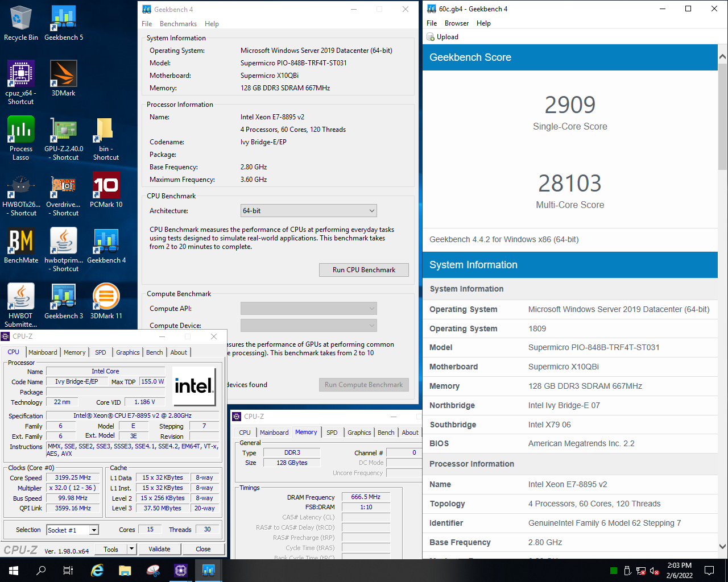Open CPU-Z Tools dropdown arrow
The width and height of the screenshot is (728, 582).
[x=132, y=549]
